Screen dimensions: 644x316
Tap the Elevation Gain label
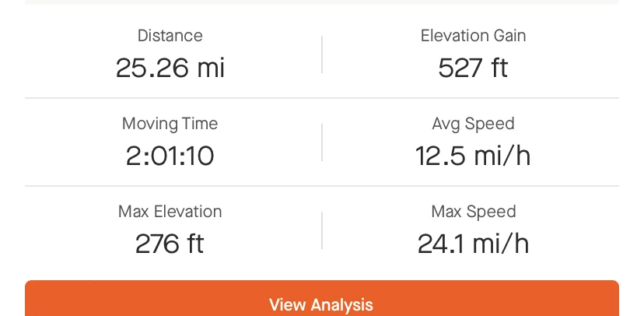[473, 36]
